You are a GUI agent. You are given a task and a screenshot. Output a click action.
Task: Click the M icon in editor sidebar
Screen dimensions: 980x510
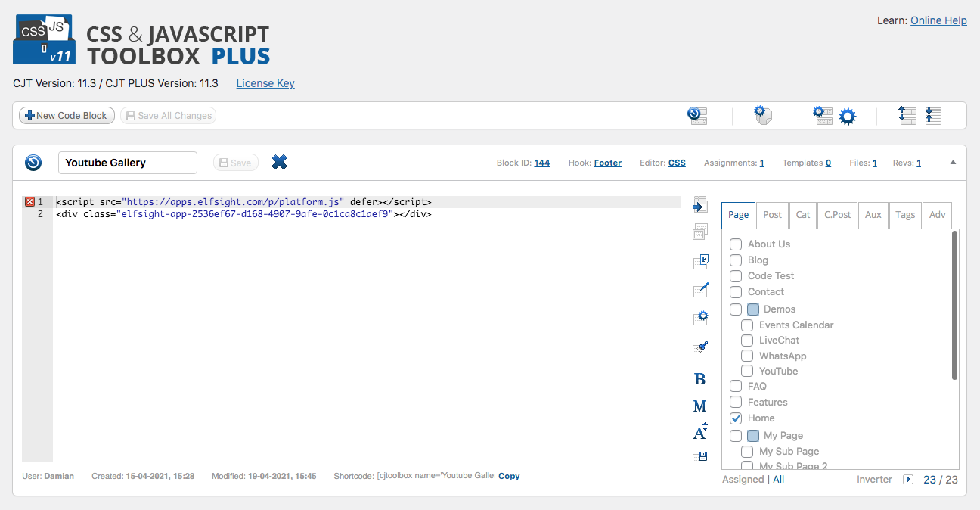tap(699, 406)
